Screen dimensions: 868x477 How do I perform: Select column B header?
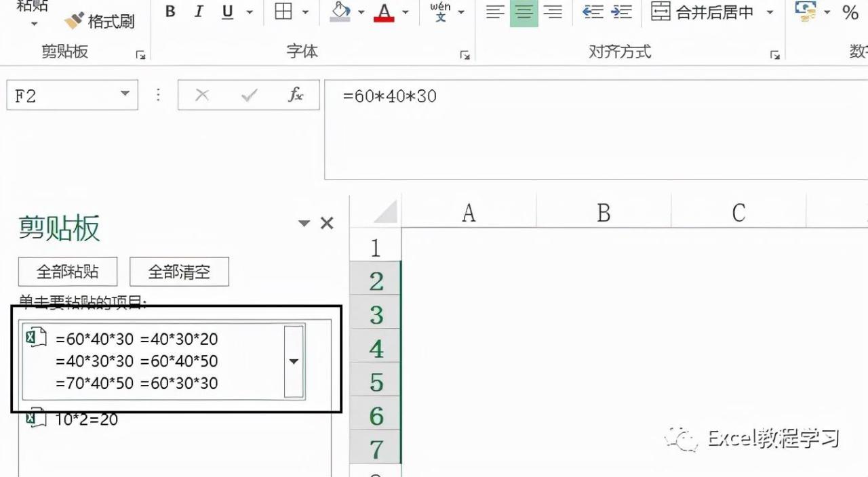604,213
